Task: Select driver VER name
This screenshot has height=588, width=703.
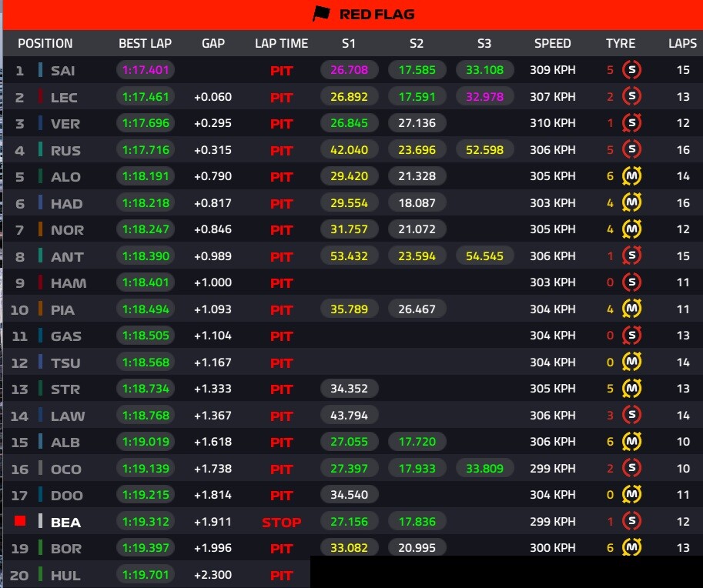Action: coord(65,124)
